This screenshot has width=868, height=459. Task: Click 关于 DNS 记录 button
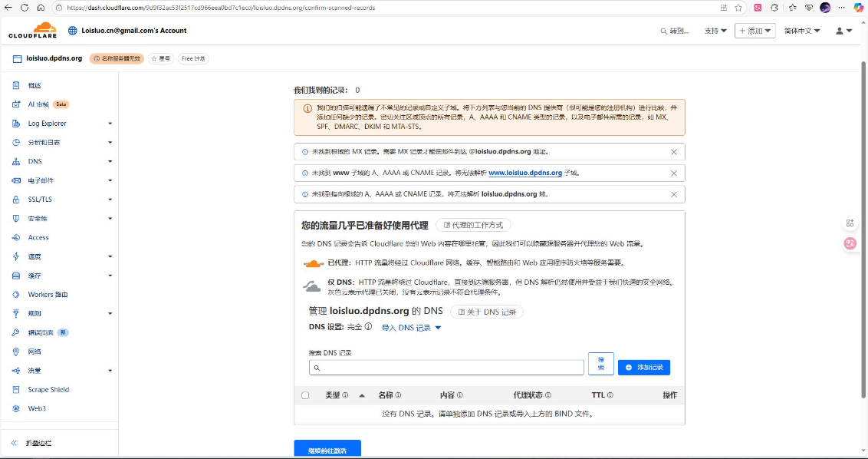487,312
